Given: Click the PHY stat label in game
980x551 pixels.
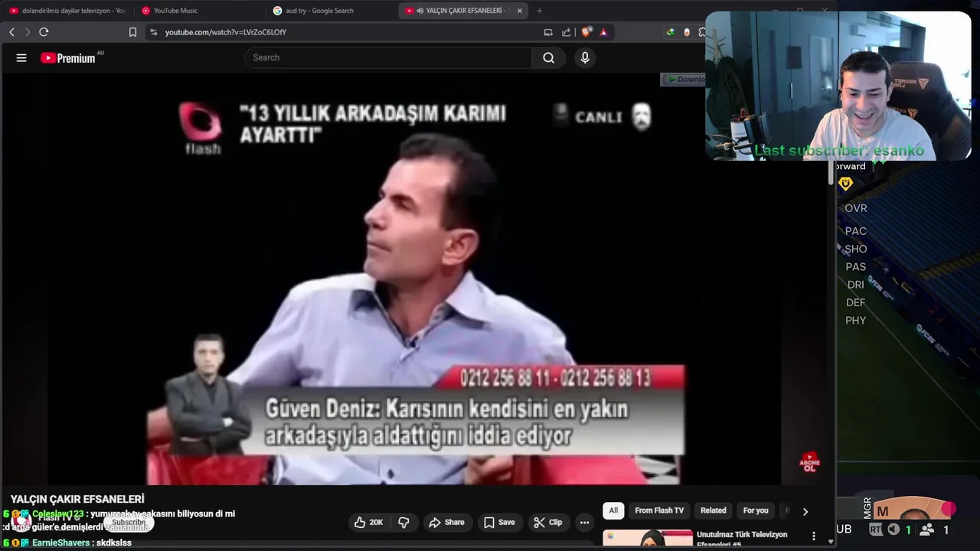Looking at the screenshot, I should (856, 321).
